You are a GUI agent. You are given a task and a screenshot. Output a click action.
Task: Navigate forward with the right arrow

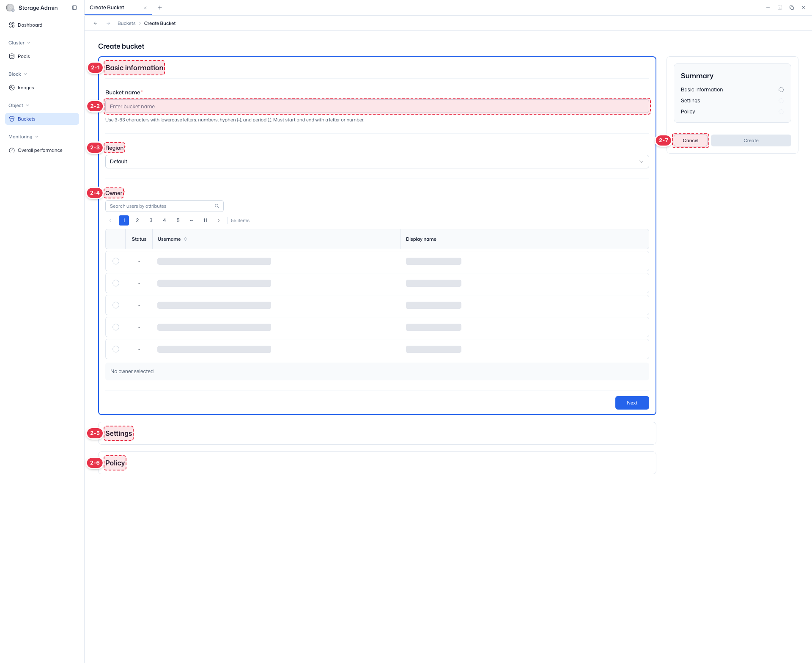click(x=108, y=23)
